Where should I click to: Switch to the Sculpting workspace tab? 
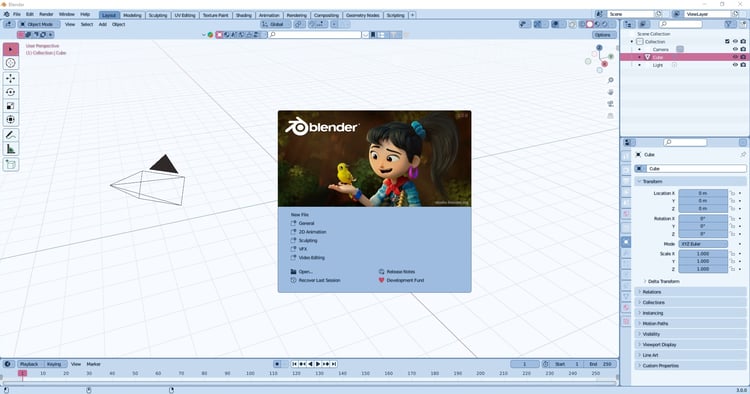click(157, 15)
